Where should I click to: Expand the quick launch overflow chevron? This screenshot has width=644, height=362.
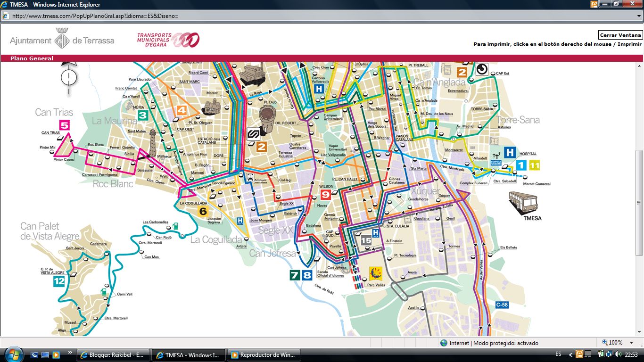tap(70, 352)
